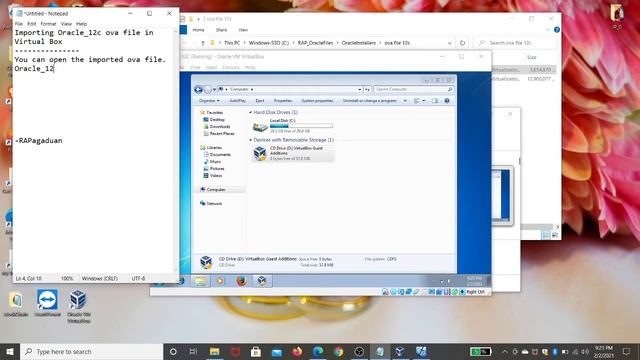Open Firefox from the Windows taskbar

coord(297,351)
